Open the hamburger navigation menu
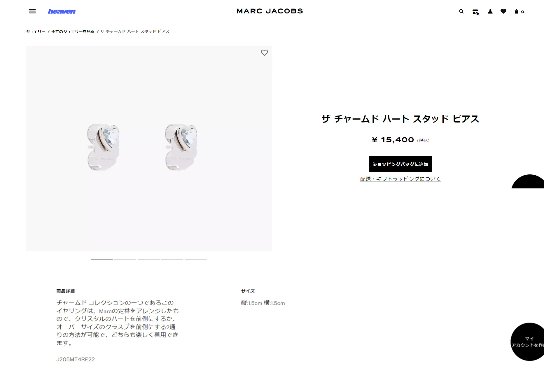544x392 pixels. tap(32, 11)
